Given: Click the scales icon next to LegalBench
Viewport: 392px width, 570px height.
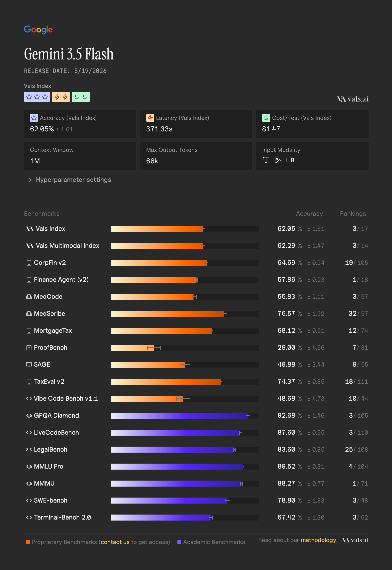Looking at the screenshot, I should coord(29,450).
